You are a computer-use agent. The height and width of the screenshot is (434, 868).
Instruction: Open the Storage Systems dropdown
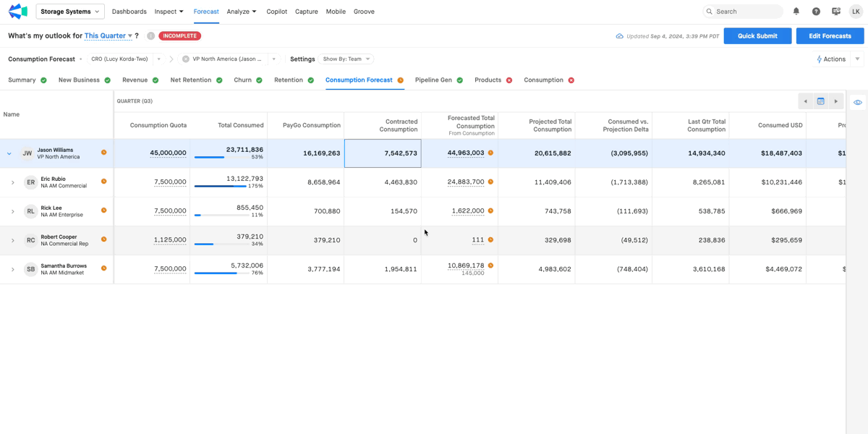coord(70,12)
